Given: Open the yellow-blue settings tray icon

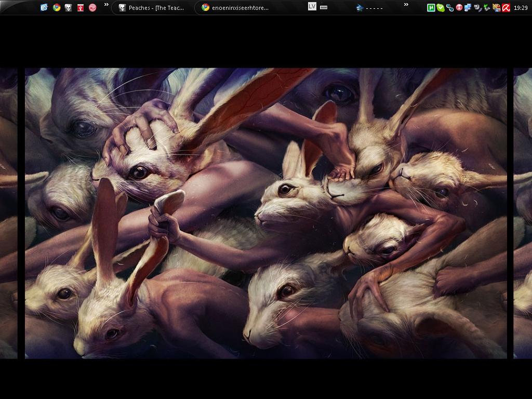Looking at the screenshot, I should (496, 8).
